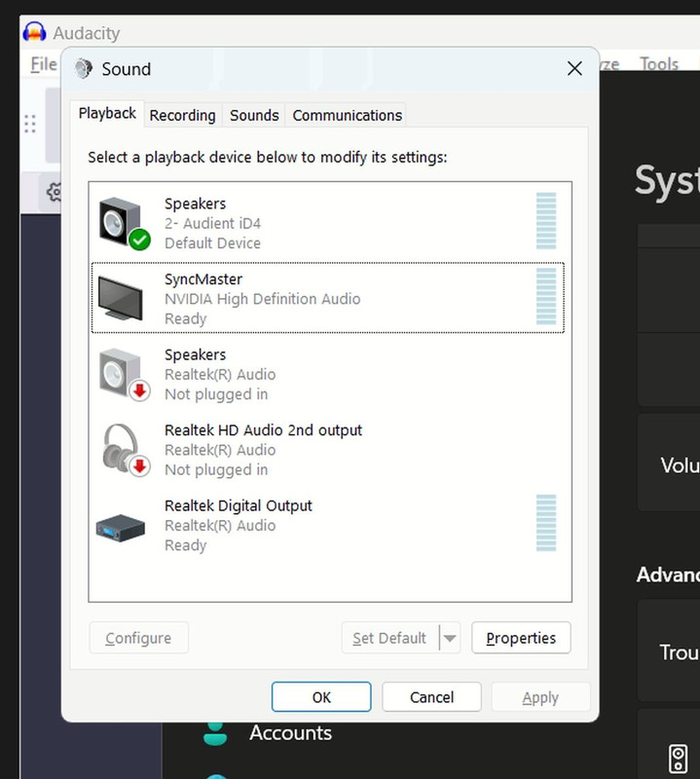700x779 pixels.
Task: Click the Cancel button
Action: pyautogui.click(x=431, y=697)
